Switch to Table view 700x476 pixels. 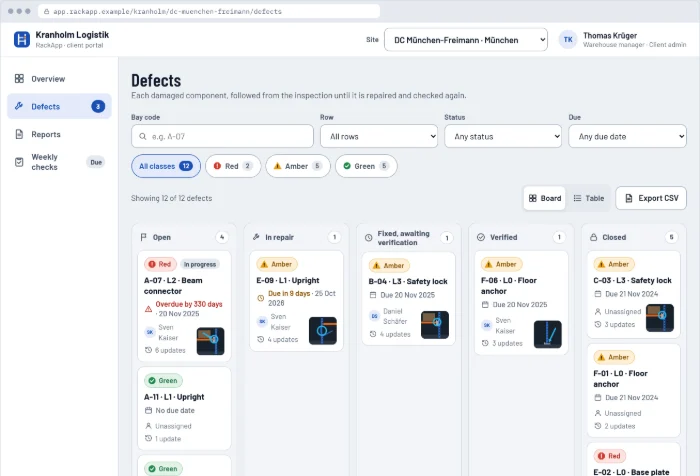click(x=588, y=198)
